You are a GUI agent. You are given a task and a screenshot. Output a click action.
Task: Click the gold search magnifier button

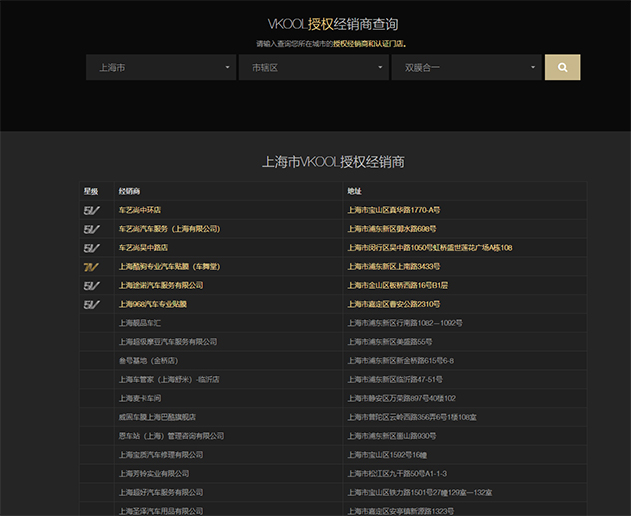pyautogui.click(x=562, y=67)
